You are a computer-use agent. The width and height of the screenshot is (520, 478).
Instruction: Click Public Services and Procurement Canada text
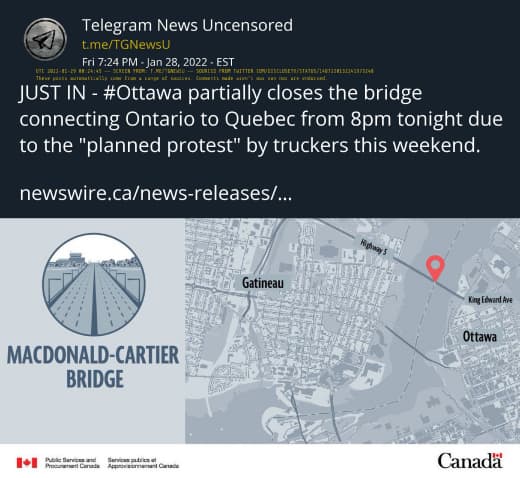[72, 463]
